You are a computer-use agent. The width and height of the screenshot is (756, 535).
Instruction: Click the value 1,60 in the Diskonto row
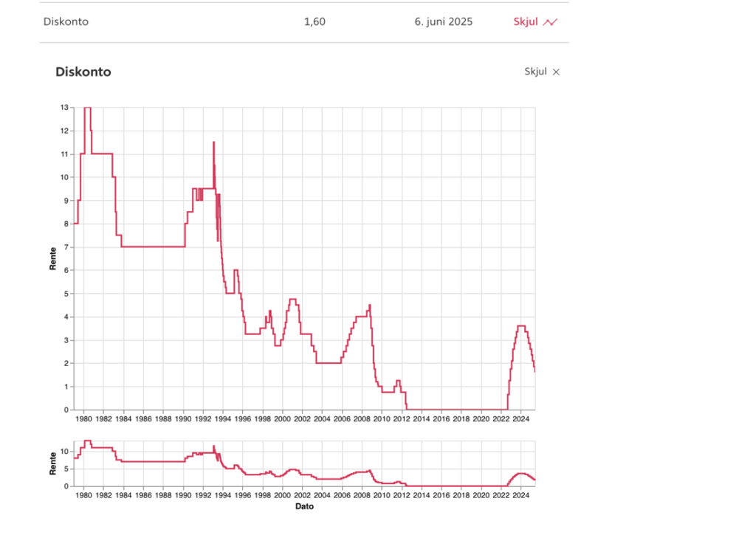(x=315, y=22)
